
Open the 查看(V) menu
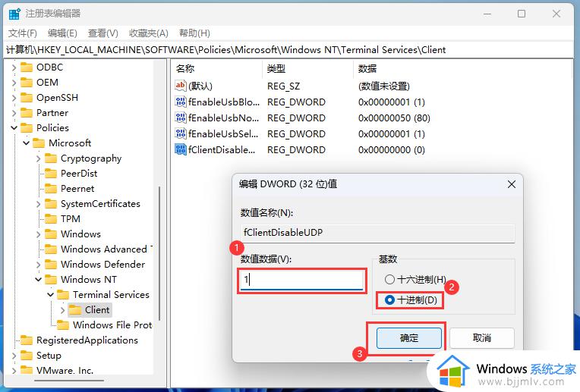pyautogui.click(x=102, y=33)
